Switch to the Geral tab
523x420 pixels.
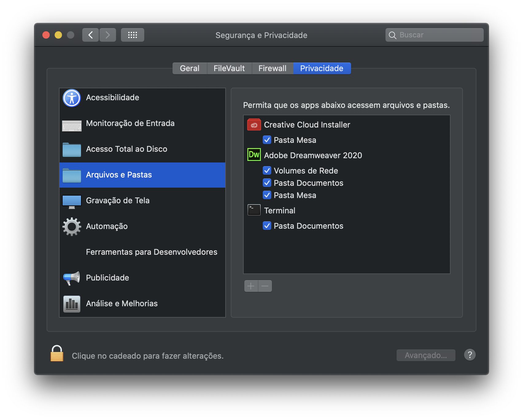pos(190,68)
